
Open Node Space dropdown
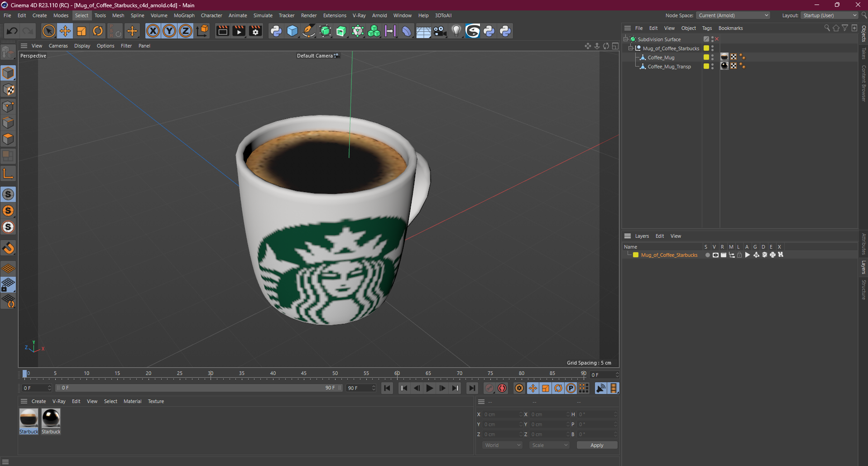tap(733, 15)
